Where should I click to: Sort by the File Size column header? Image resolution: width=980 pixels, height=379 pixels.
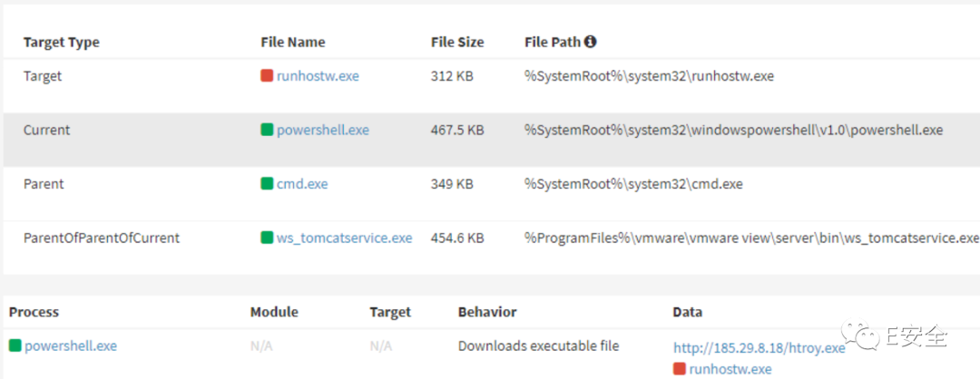(457, 43)
